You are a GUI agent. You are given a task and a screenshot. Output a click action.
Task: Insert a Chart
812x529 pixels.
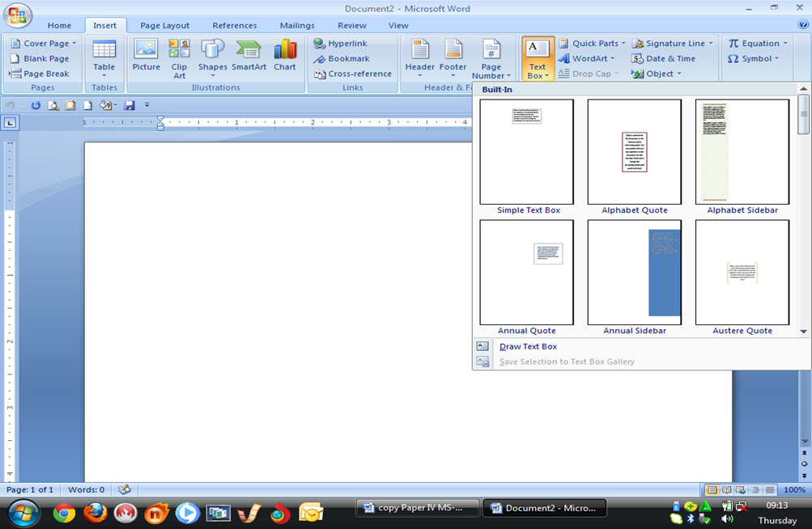tap(285, 55)
